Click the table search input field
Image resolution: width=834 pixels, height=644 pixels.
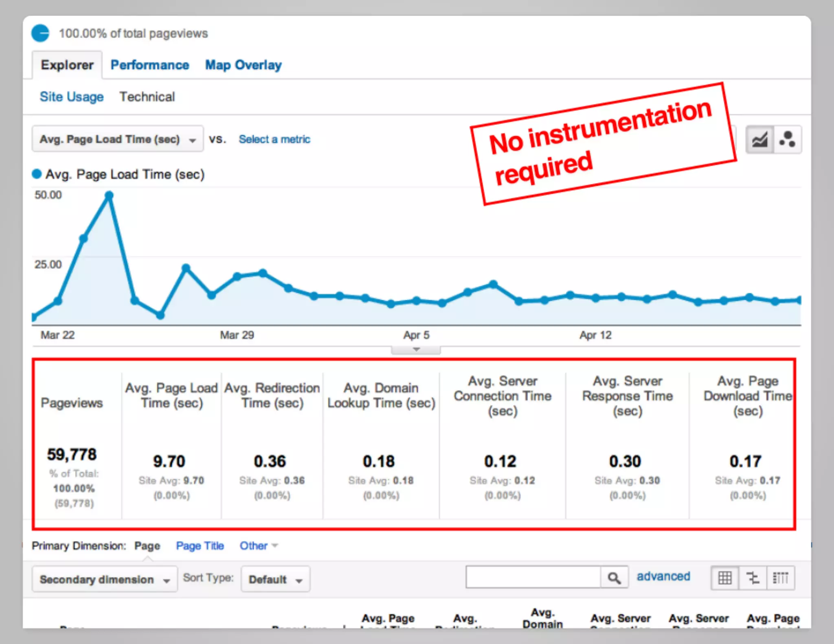(533, 577)
